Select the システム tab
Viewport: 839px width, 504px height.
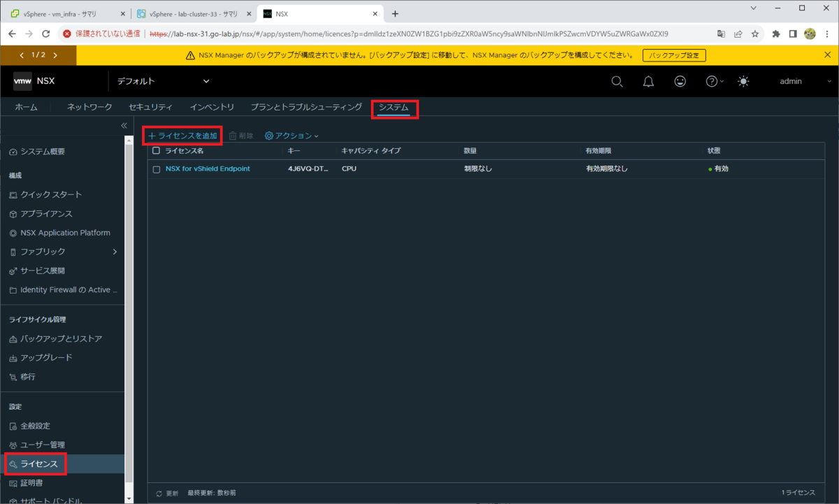tap(394, 108)
